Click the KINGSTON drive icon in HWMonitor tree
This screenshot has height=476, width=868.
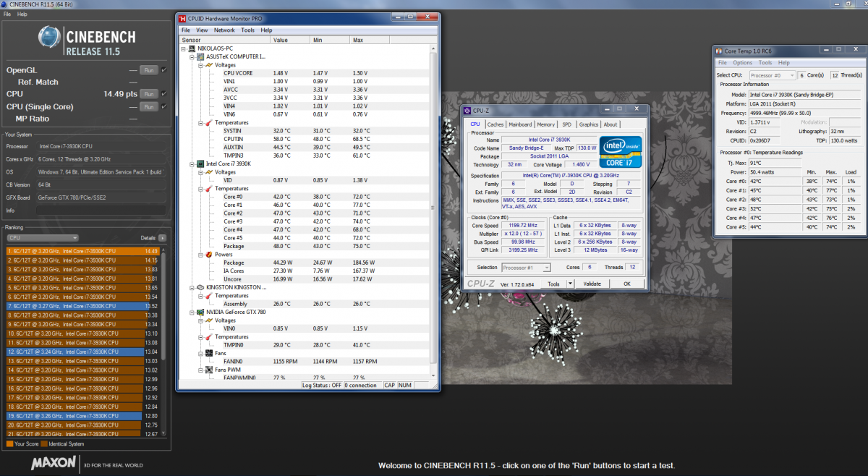[201, 287]
